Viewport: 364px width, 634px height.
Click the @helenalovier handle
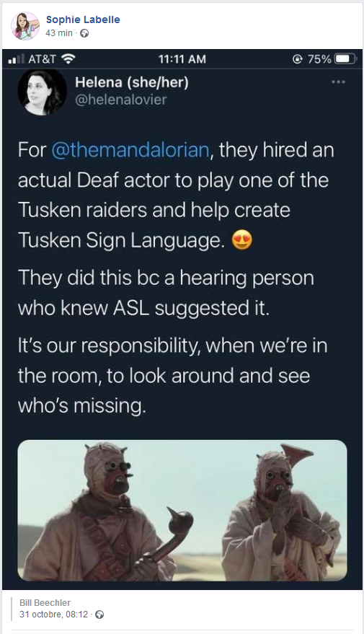tap(121, 100)
